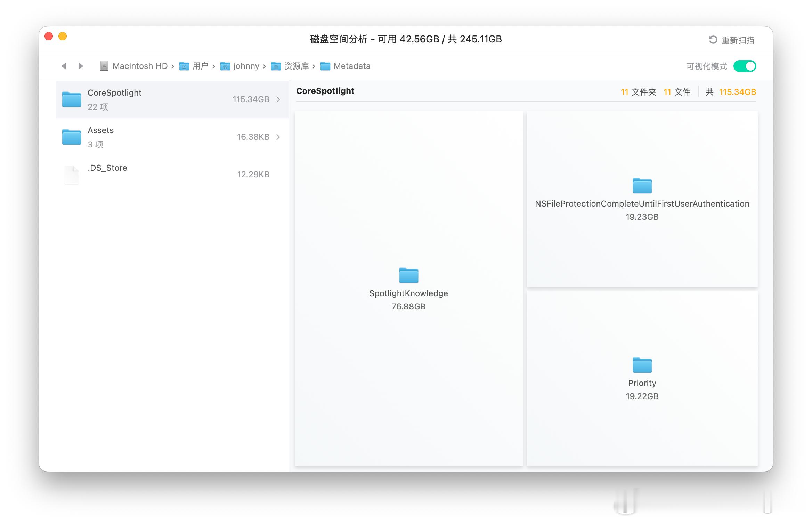Click the Priority folder icon
The image size is (812, 523).
coord(642,365)
